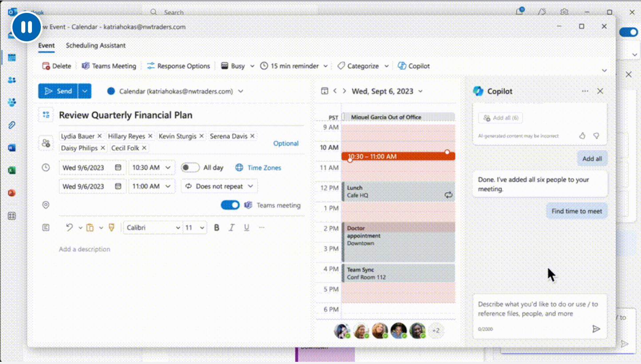Viewport: 641px width, 364px height.
Task: Go to the previous day in calendar preview
Action: click(335, 91)
